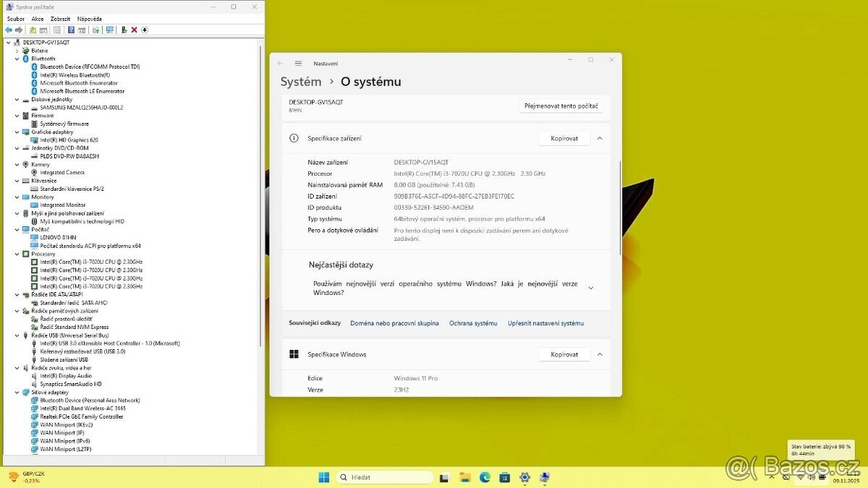Click the Scan for hardware changes icon
Viewport: 868px width, 488px height.
coord(110,30)
